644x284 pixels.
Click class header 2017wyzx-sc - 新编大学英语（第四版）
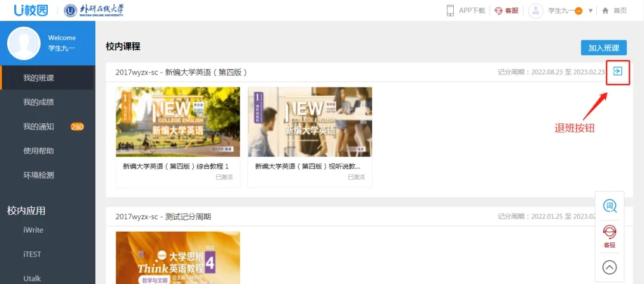click(181, 73)
